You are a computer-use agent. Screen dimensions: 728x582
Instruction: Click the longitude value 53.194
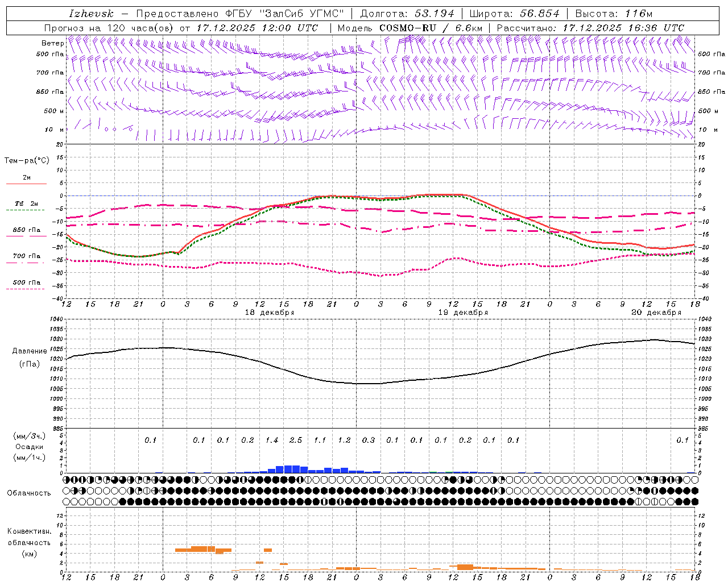pos(435,14)
